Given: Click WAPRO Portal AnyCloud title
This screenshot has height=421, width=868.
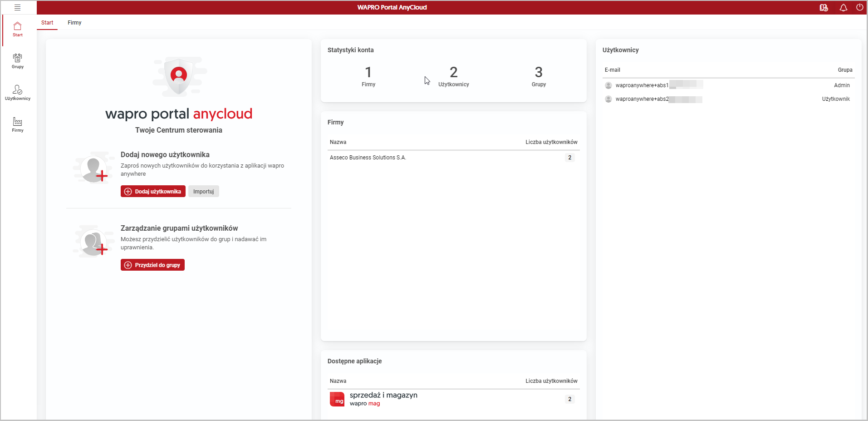Looking at the screenshot, I should pyautogui.click(x=392, y=7).
